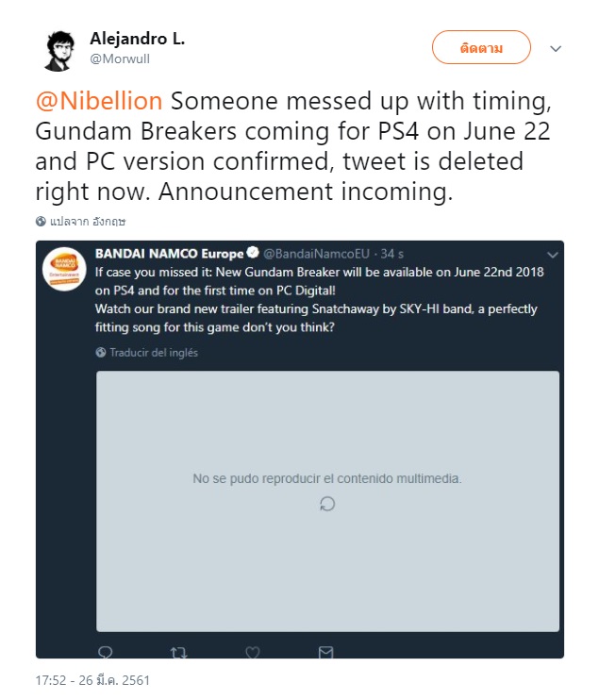
Task: Open the @Nibellion mention
Action: (99, 101)
